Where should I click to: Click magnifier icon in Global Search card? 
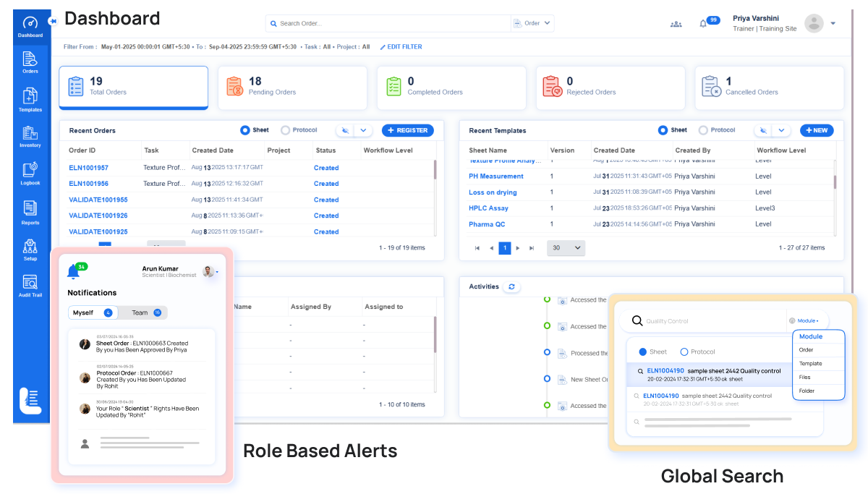[x=637, y=320]
